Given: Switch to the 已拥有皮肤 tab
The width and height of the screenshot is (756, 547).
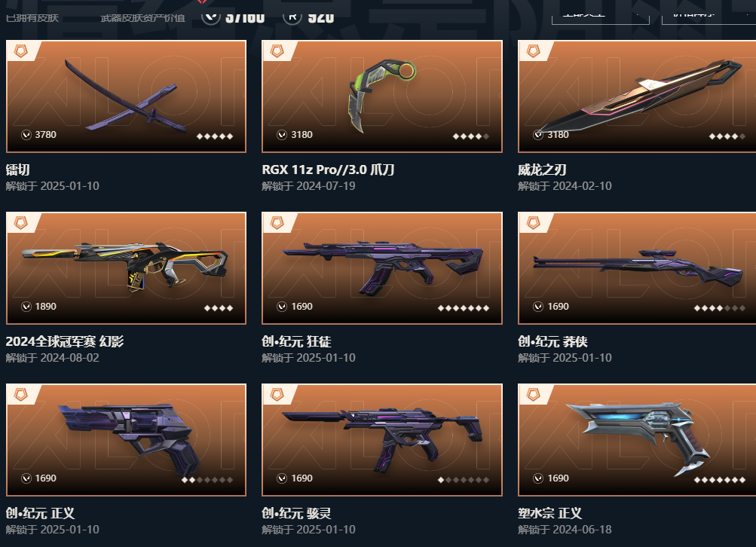Looking at the screenshot, I should (x=32, y=18).
